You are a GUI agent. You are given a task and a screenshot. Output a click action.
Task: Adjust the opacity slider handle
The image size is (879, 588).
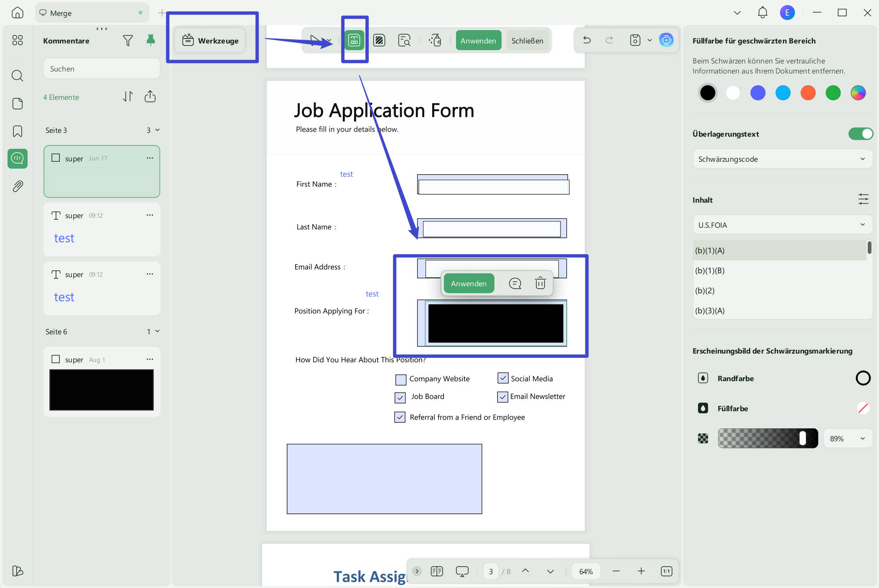tap(803, 438)
